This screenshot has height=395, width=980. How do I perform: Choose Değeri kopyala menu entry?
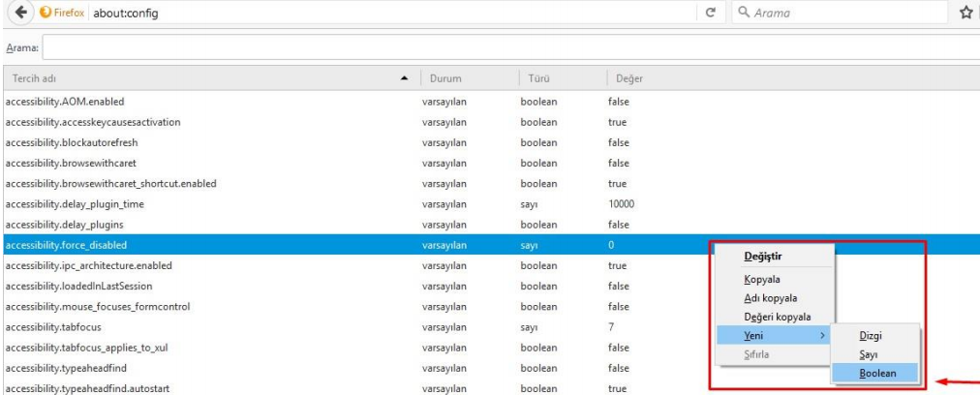pos(775,317)
